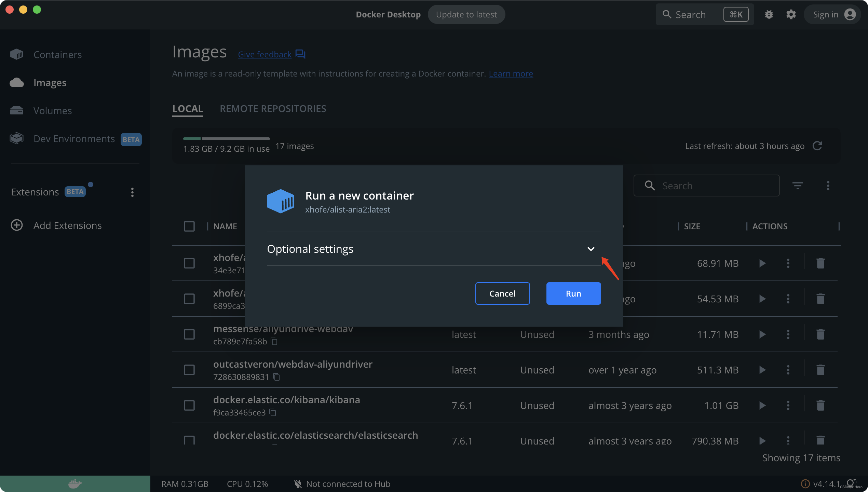Open more actions for aliyundrive-webdav image
The height and width of the screenshot is (492, 868).
(788, 334)
